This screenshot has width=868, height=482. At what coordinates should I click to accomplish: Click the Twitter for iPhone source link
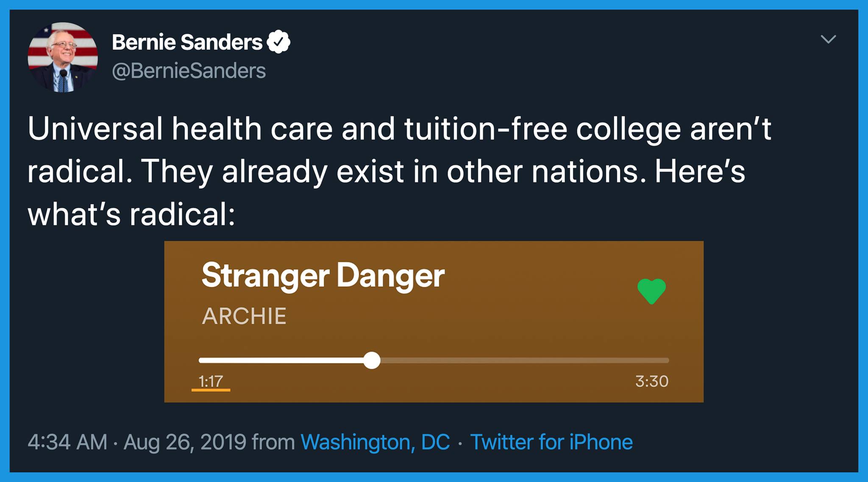(551, 442)
